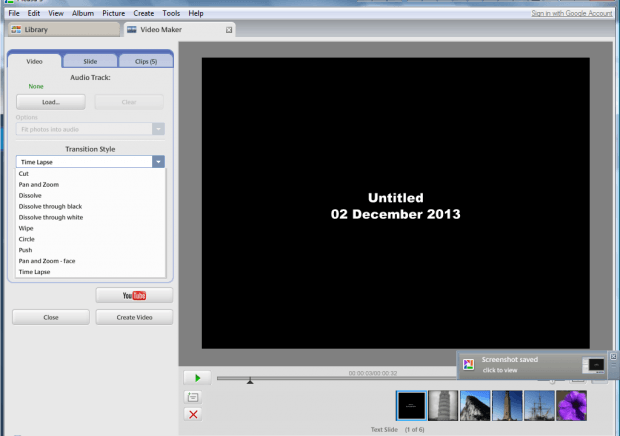Image resolution: width=620 pixels, height=436 pixels.
Task: Click Sign in with Google Account link
Action: pos(573,13)
